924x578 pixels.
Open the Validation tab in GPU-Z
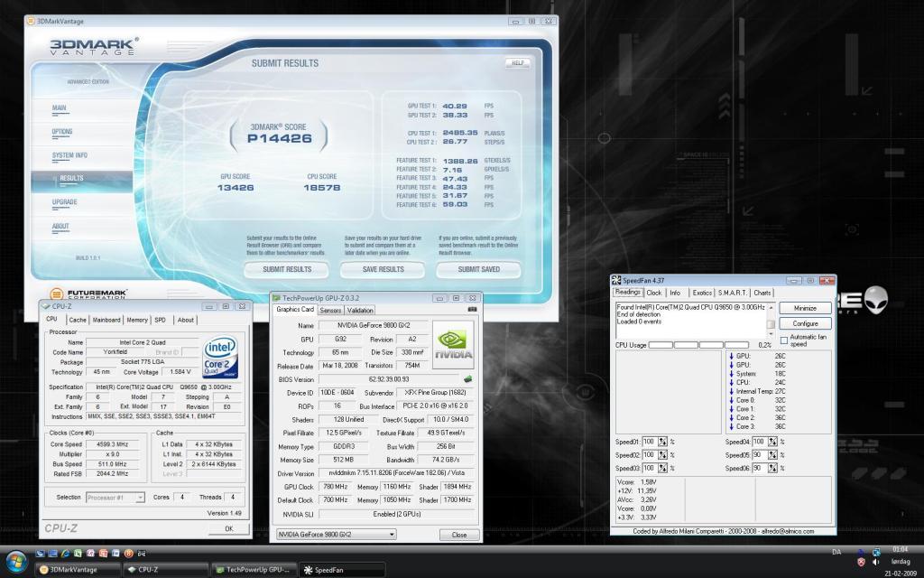pos(360,311)
